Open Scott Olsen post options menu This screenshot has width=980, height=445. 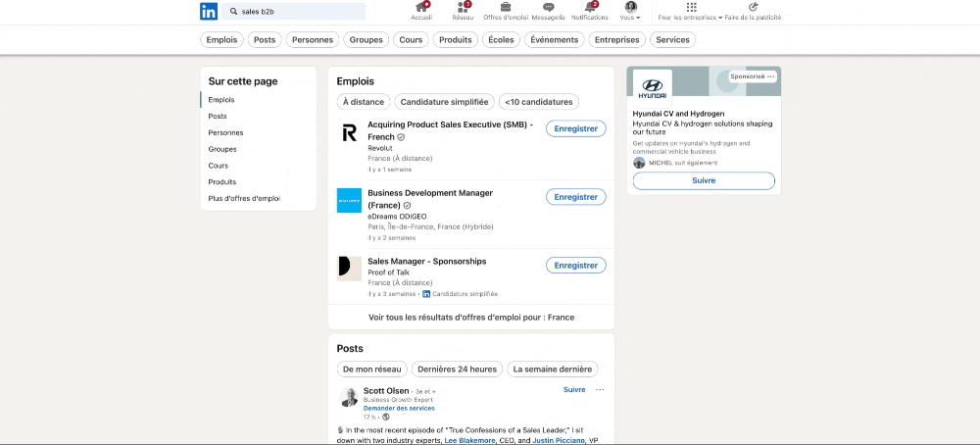600,389
